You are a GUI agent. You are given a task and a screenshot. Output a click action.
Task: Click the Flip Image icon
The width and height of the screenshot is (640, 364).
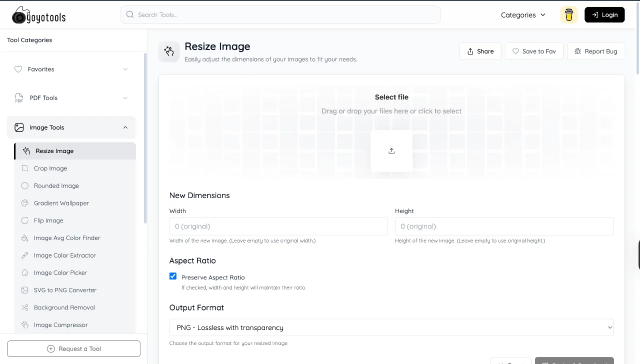tap(25, 220)
